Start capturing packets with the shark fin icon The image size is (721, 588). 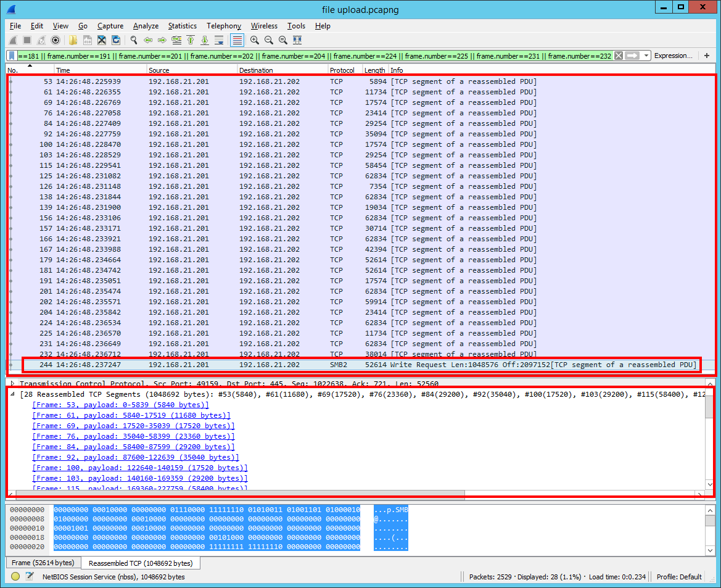point(14,41)
